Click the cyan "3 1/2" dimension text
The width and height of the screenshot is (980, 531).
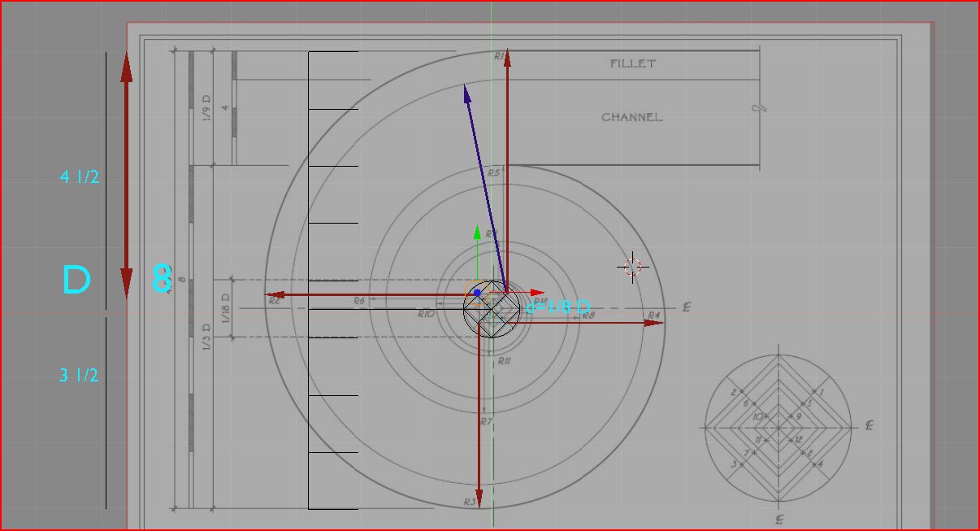pyautogui.click(x=79, y=375)
